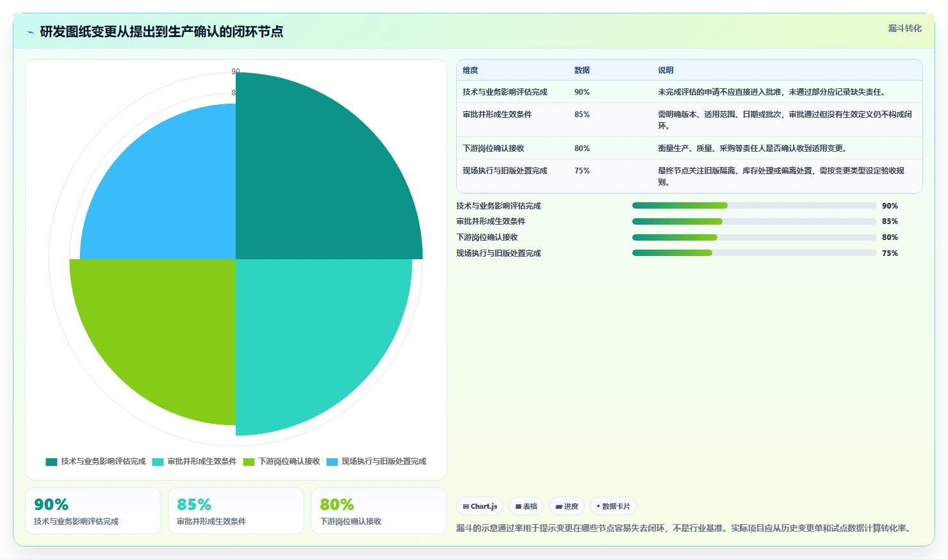Click the 数据 column header
This screenshot has width=948, height=560.
coord(582,70)
